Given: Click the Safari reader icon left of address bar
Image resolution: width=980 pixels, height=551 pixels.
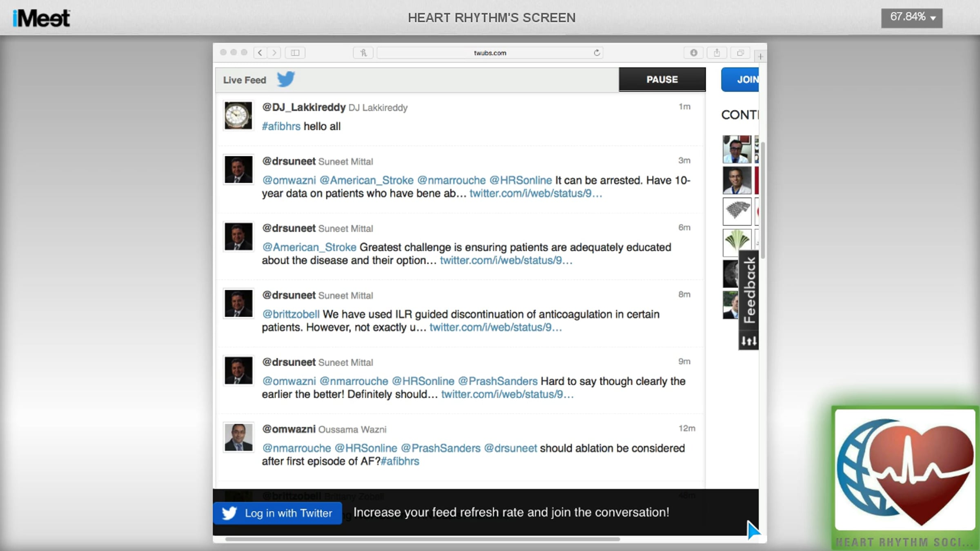Looking at the screenshot, I should 363,53.
